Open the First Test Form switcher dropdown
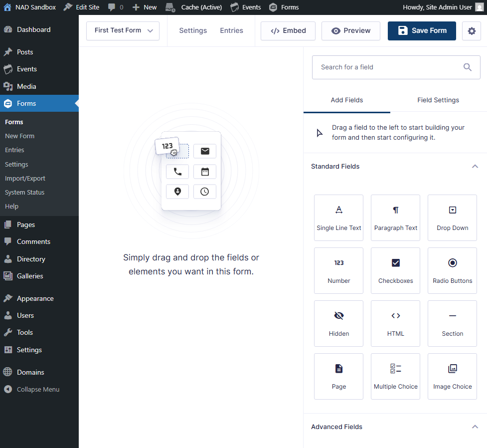The height and width of the screenshot is (448, 487). [x=123, y=31]
